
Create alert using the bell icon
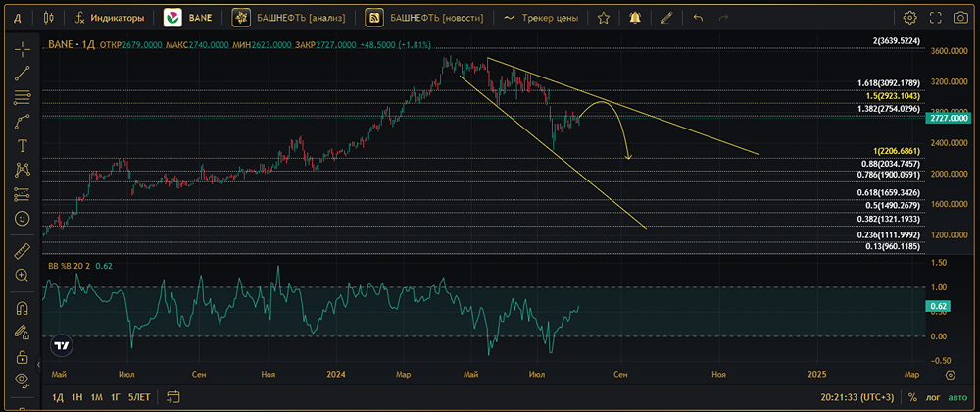636,18
